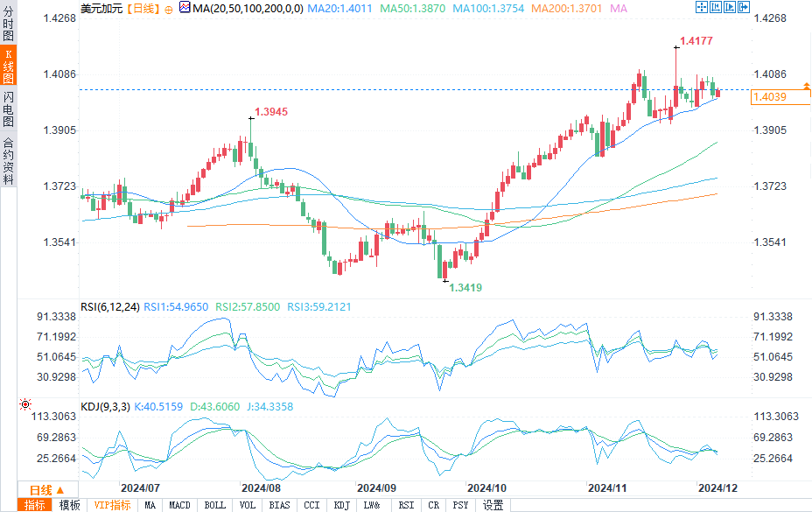
Task: Open the VIP指标 tab
Action: (x=112, y=505)
